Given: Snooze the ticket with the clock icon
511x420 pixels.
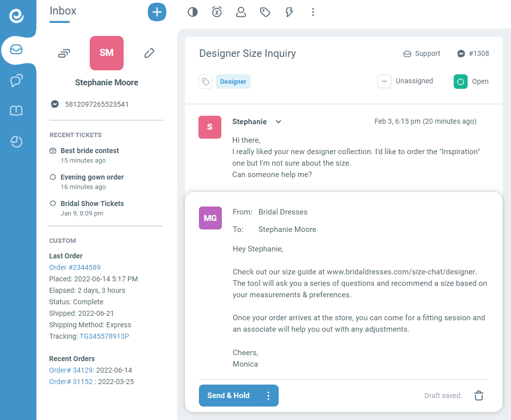Looking at the screenshot, I should click(217, 12).
